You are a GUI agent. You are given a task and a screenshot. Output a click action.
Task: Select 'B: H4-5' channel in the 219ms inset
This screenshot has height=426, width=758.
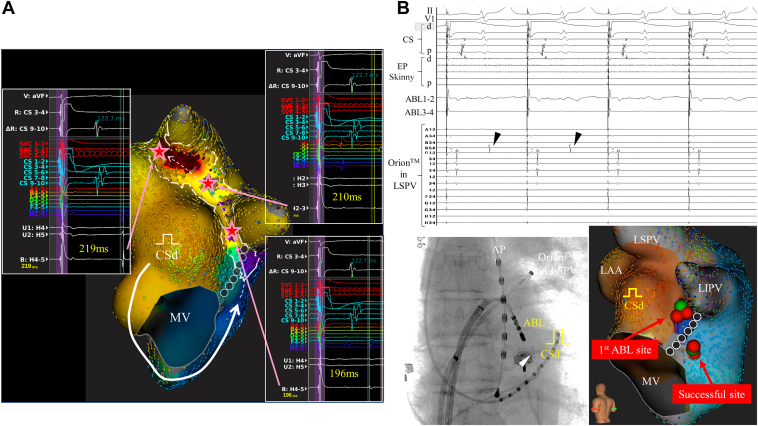tap(33, 260)
